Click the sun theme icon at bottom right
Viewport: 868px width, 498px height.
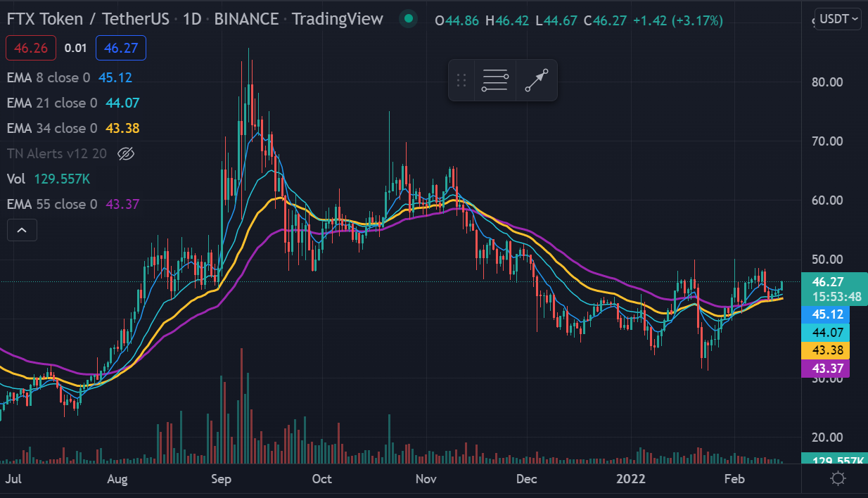pyautogui.click(x=837, y=478)
